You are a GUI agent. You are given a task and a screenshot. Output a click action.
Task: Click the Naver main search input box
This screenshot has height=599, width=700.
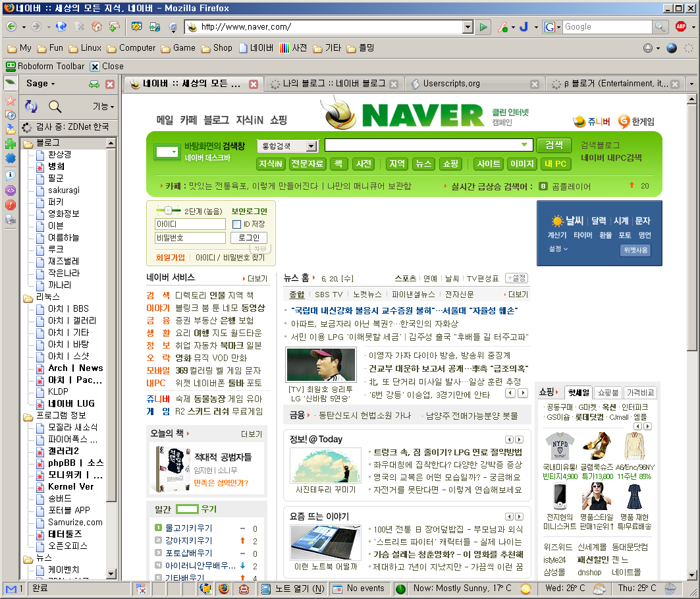(x=429, y=145)
